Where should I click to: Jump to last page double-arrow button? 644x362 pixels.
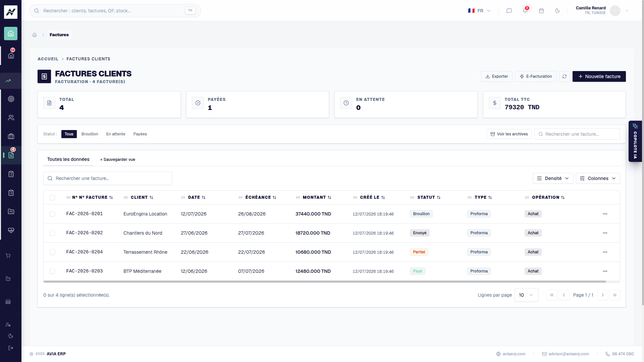[x=615, y=295]
